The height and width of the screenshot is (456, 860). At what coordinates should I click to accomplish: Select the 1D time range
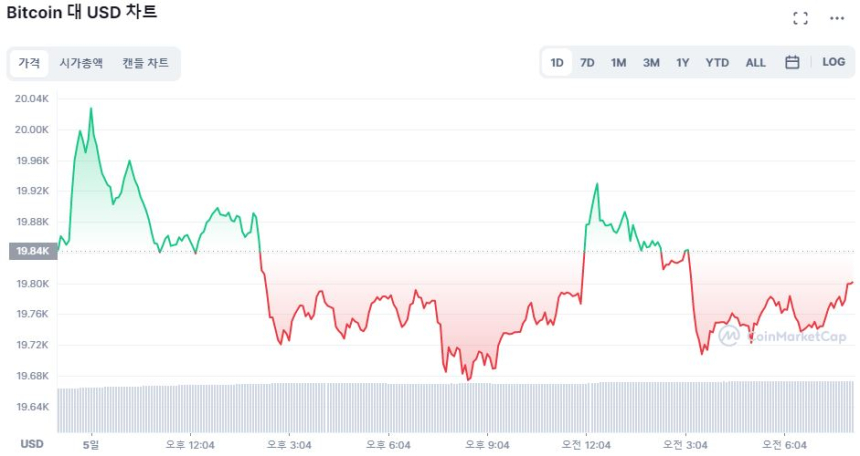[557, 62]
